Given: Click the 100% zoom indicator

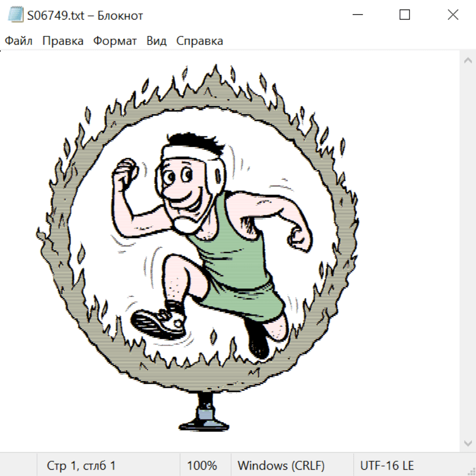Looking at the screenshot, I should coord(202,466).
